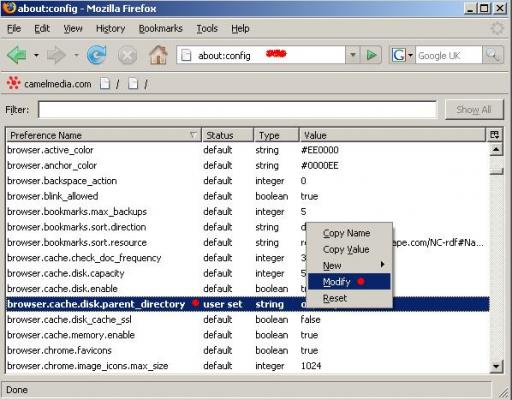This screenshot has height=400, width=512.
Task: Select browser.cache.memory.enable row
Action: tap(247, 335)
